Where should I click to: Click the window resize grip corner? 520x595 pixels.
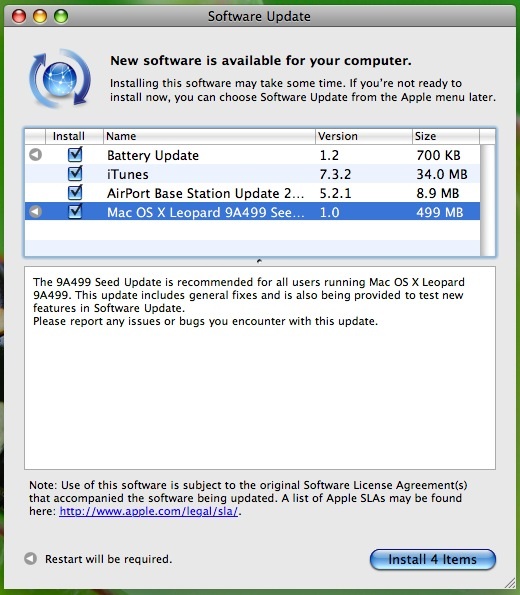[509, 584]
